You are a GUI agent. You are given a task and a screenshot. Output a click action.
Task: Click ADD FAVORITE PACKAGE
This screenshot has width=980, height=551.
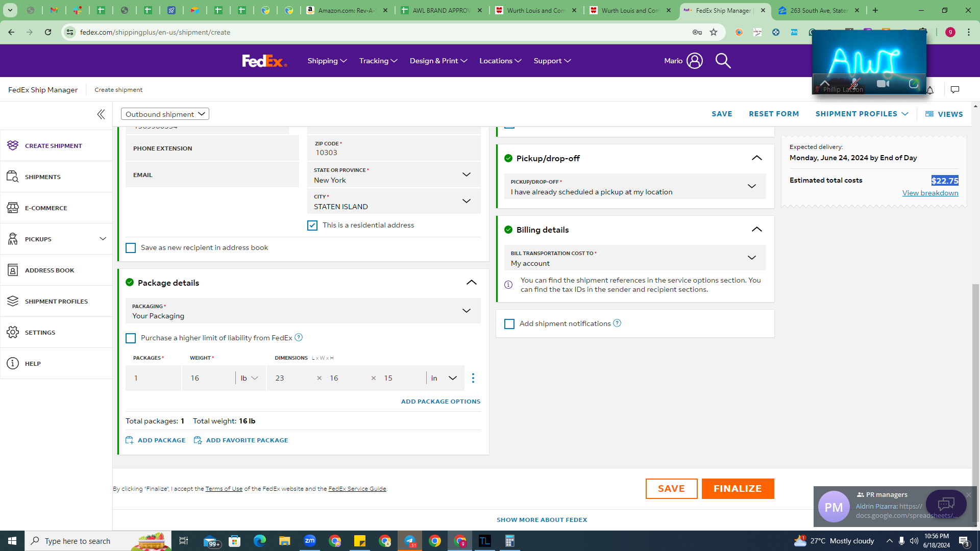241,440
